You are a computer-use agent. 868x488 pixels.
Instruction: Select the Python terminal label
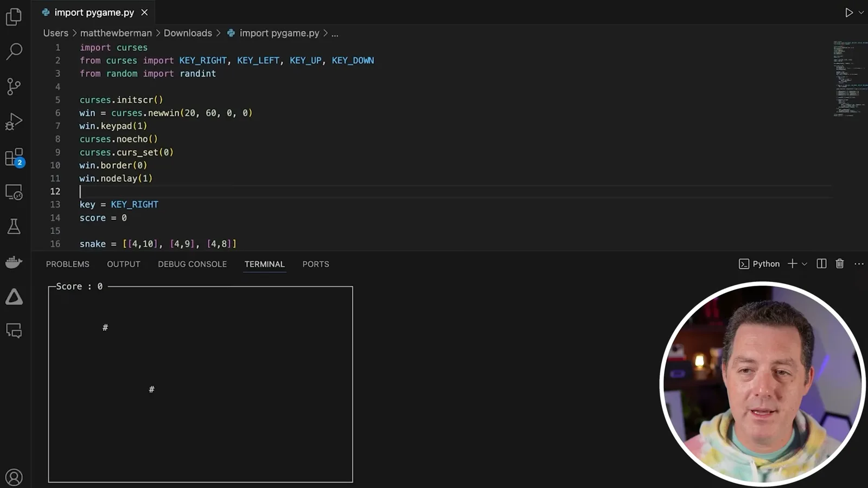(x=759, y=264)
